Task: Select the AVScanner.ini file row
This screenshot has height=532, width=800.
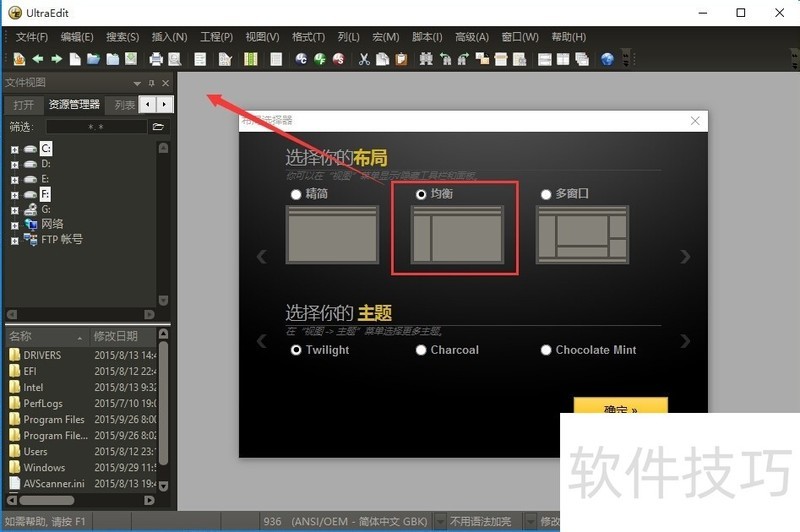Action: click(82, 483)
